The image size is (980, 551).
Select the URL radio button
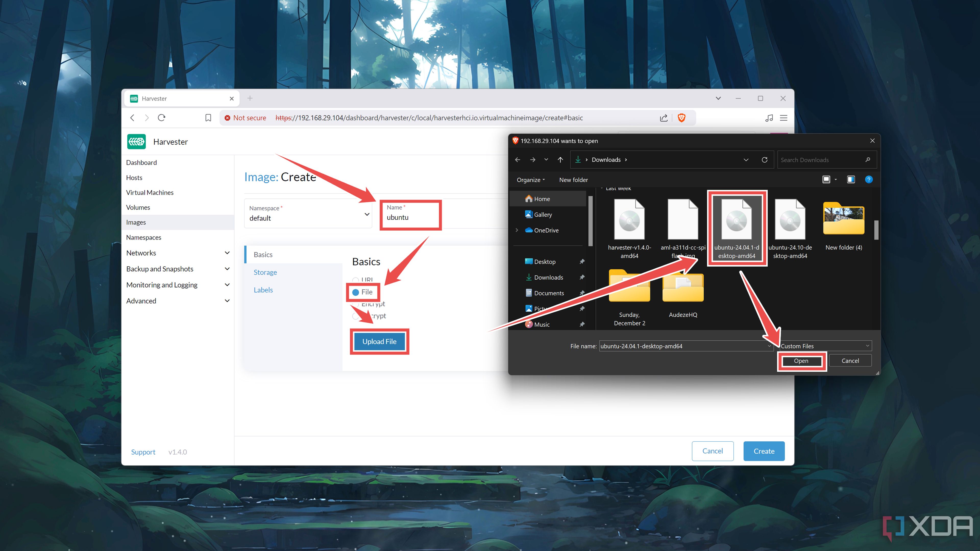(356, 280)
